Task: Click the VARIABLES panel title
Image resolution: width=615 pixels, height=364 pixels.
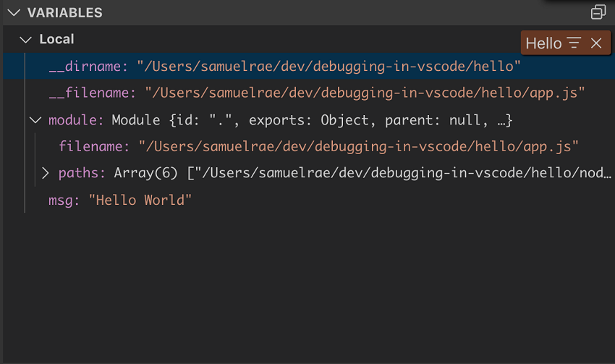Action: [64, 12]
